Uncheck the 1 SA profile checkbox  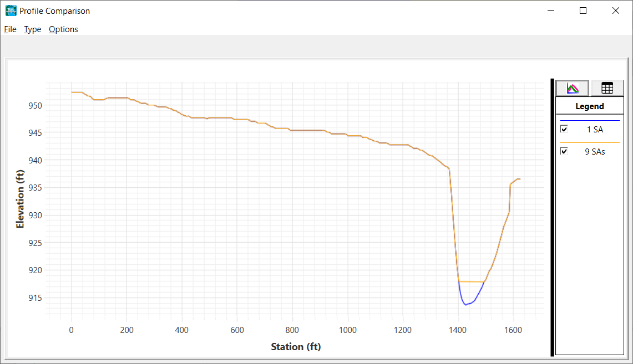tap(564, 129)
